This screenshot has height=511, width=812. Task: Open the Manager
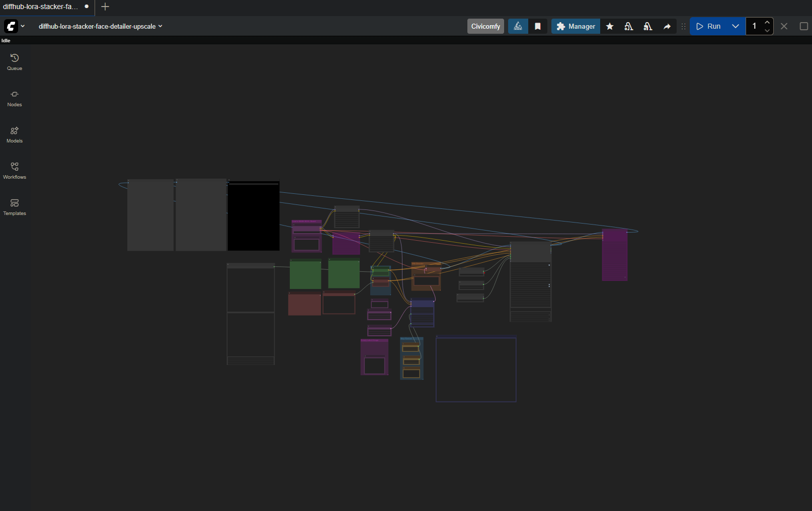point(576,26)
